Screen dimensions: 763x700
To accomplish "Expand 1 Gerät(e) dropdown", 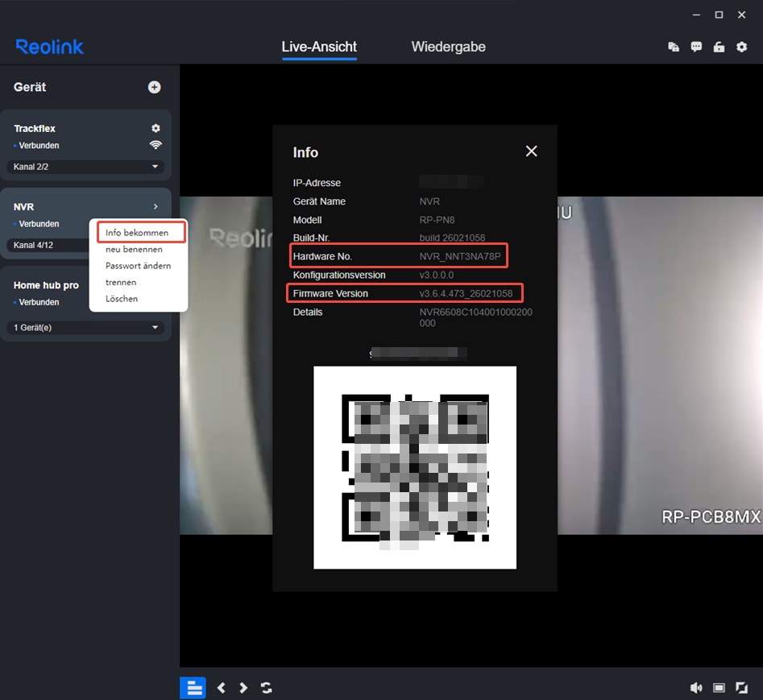I will click(85, 327).
